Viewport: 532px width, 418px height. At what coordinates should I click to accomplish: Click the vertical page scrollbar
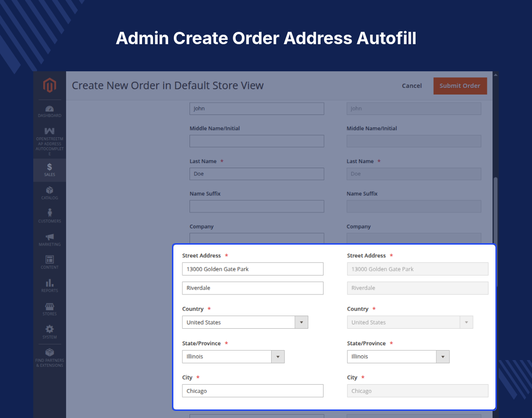pos(496,210)
